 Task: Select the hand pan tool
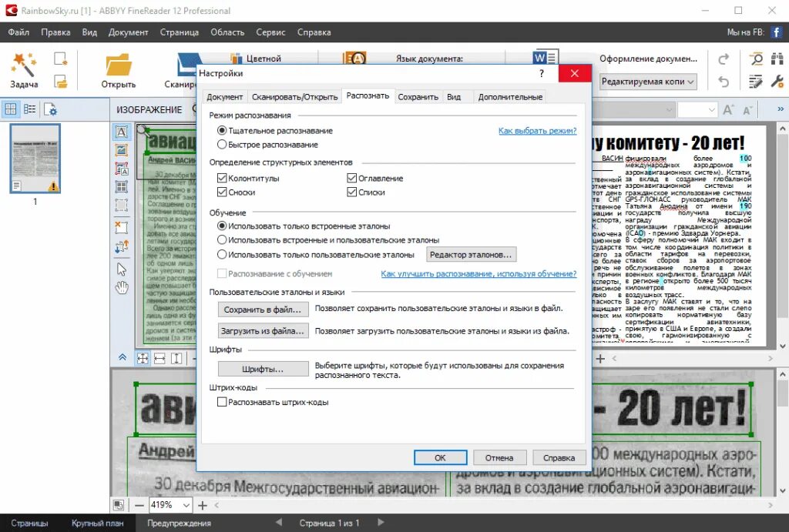(x=122, y=288)
